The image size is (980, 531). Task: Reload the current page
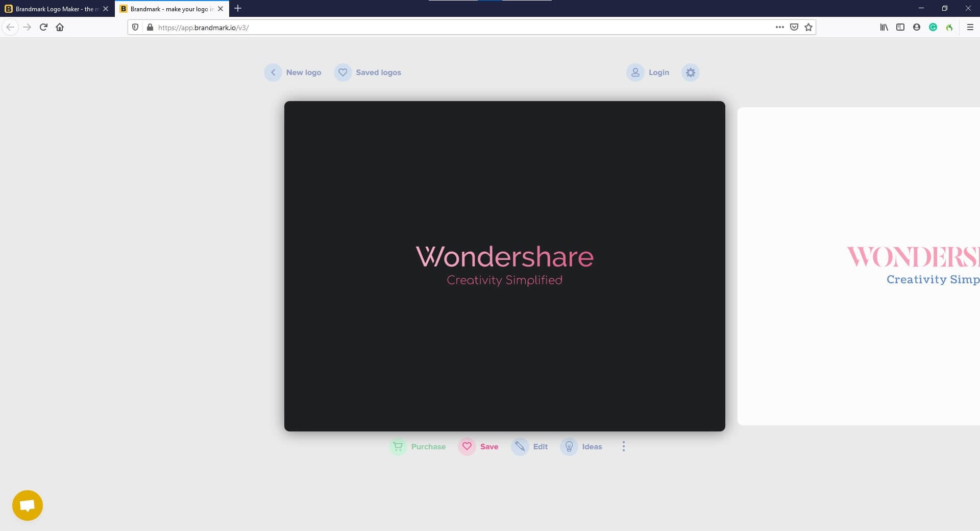pyautogui.click(x=43, y=27)
